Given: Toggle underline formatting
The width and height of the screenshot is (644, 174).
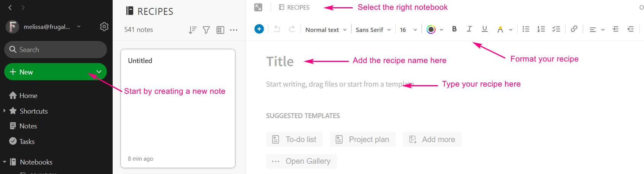Looking at the screenshot, I should 485,29.
